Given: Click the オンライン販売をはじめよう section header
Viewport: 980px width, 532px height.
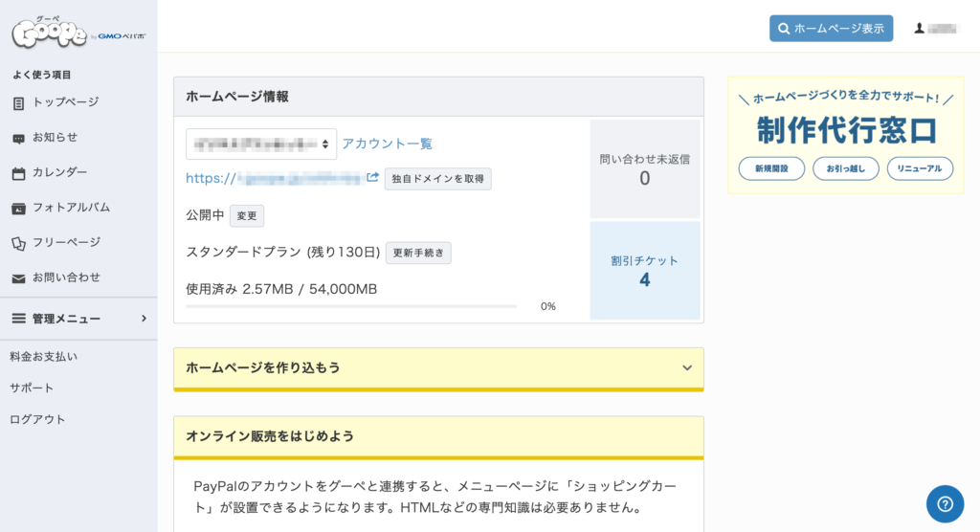Looking at the screenshot, I should click(x=438, y=436).
